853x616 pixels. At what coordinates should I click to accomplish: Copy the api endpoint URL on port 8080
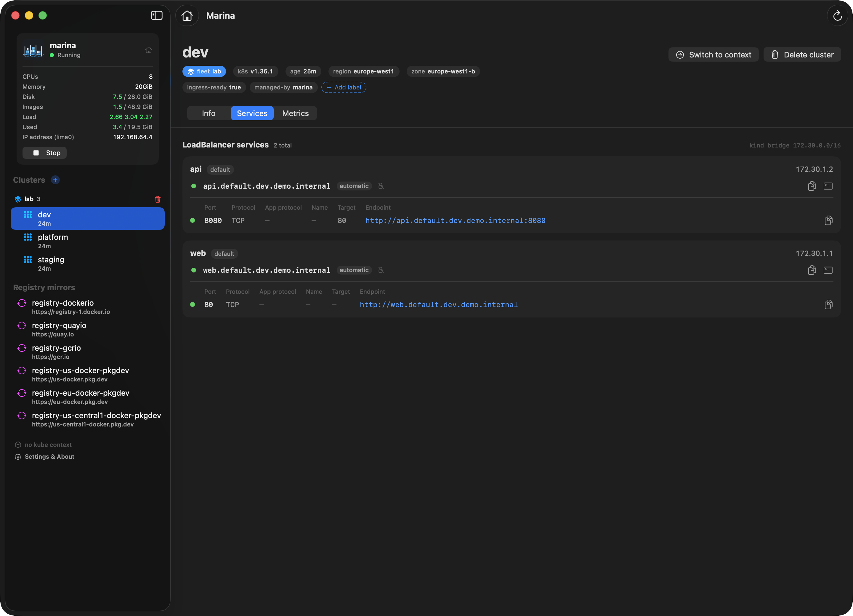tap(828, 220)
